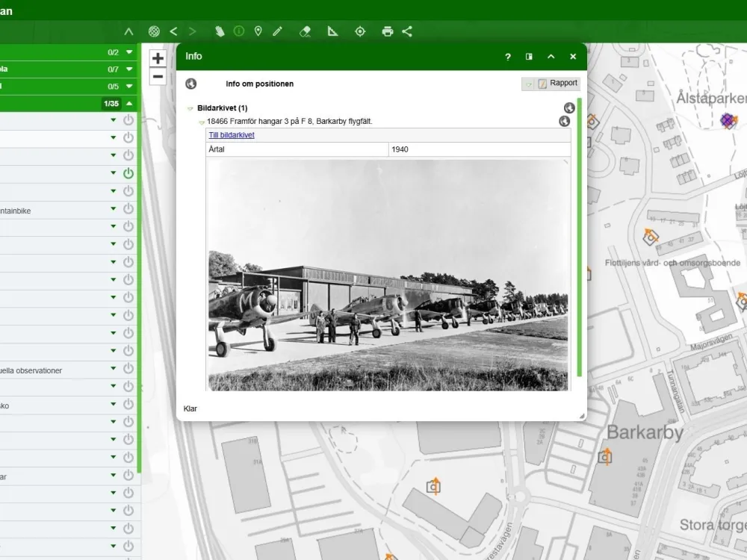Open options arrow for ntainbike layer
The image size is (747, 560).
114,208
